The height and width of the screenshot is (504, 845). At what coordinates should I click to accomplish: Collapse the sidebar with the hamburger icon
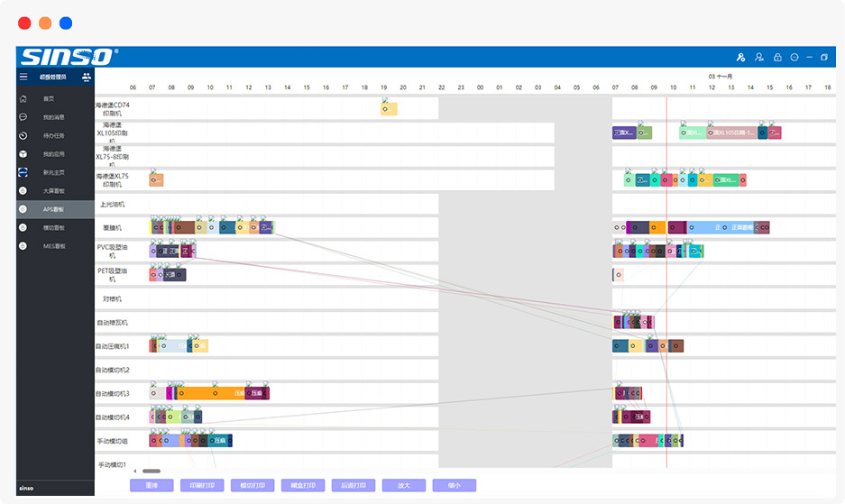23,78
